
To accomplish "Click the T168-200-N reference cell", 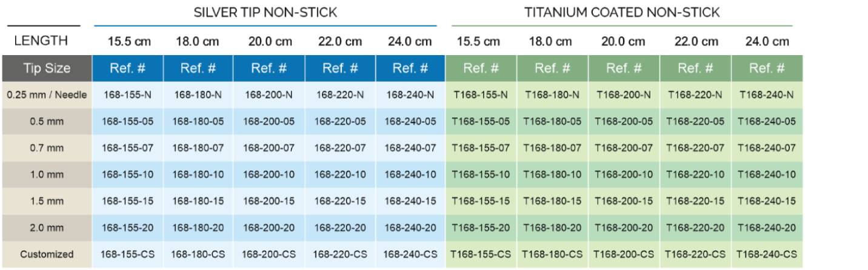I will [624, 94].
